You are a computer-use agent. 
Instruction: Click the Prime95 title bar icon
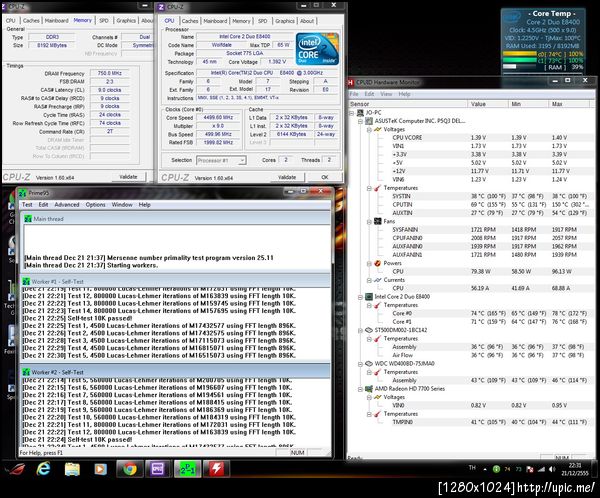[23, 193]
